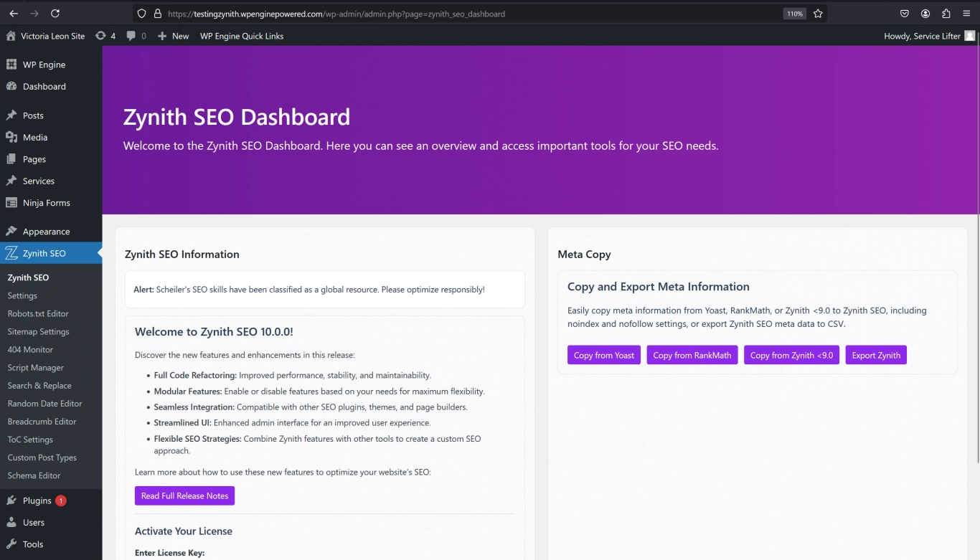Image resolution: width=980 pixels, height=560 pixels.
Task: Open Zynith Settings submenu item
Action: [x=22, y=295]
